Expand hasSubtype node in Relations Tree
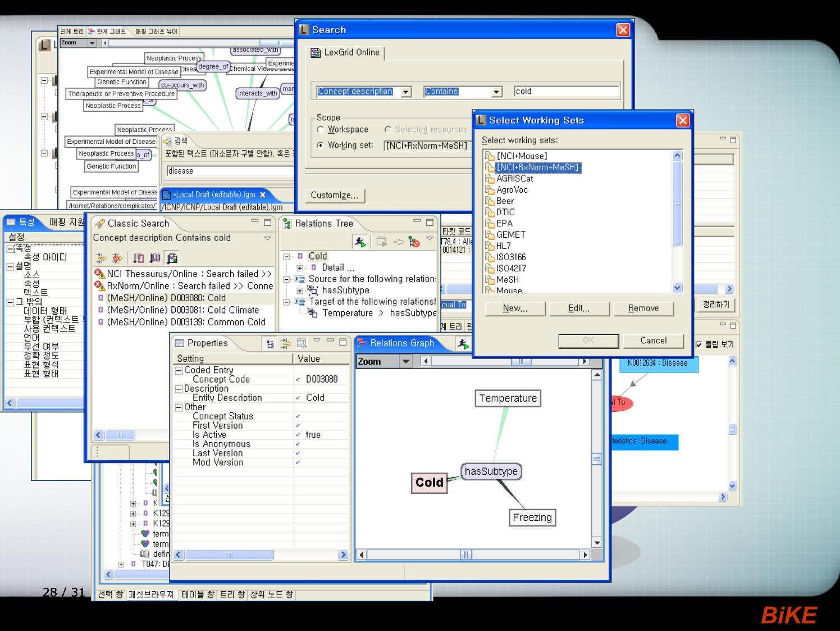 click(300, 290)
